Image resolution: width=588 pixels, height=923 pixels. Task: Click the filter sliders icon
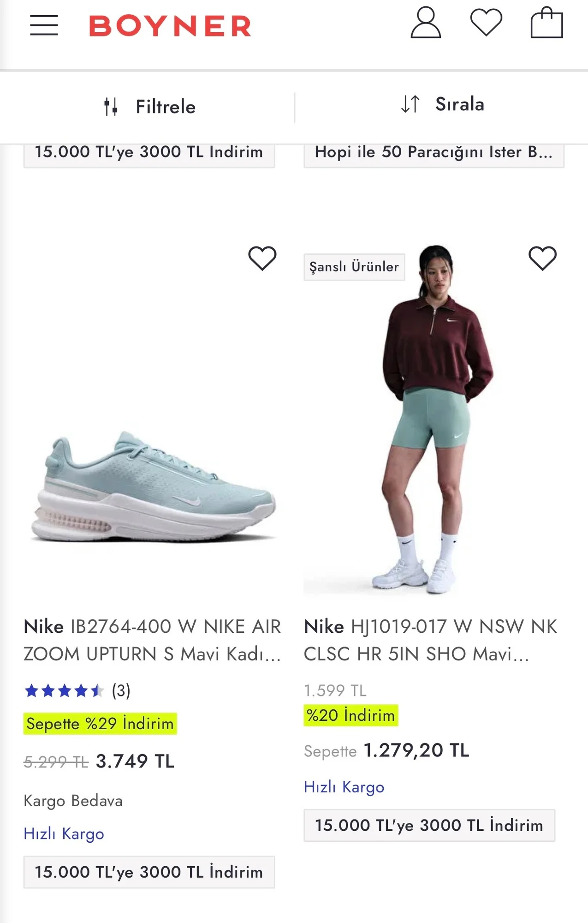tap(111, 107)
